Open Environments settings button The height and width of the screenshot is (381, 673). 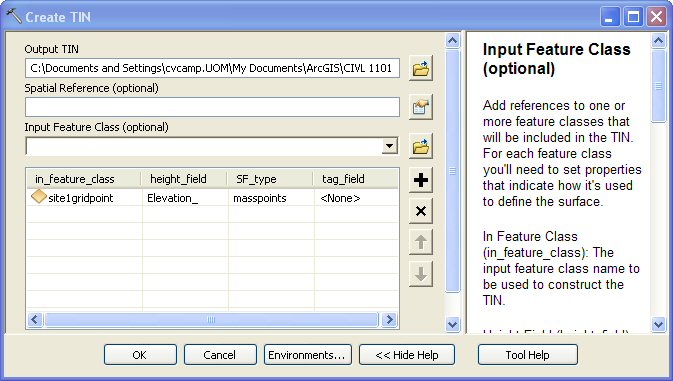coord(307,355)
